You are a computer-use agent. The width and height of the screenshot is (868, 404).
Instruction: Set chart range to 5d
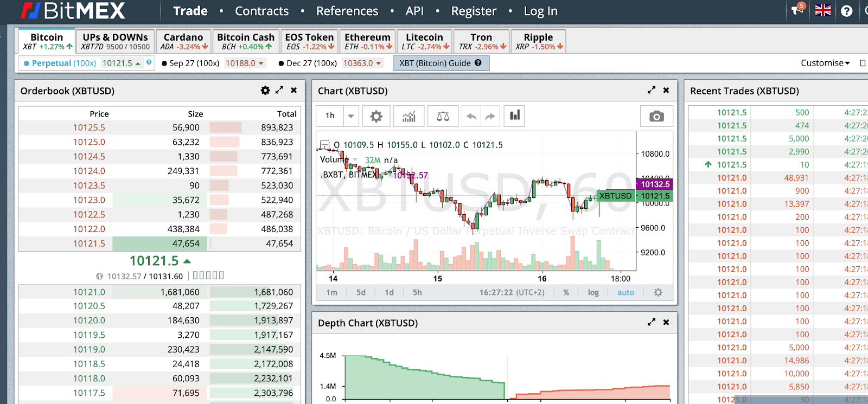361,292
